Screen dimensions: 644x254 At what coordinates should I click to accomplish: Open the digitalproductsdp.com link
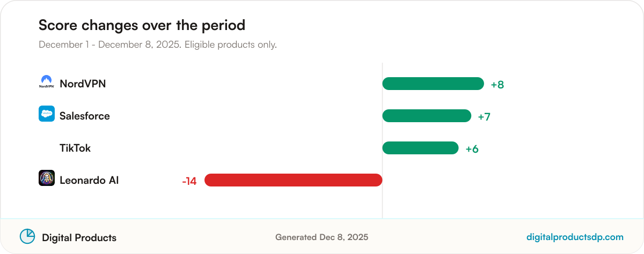pyautogui.click(x=575, y=237)
